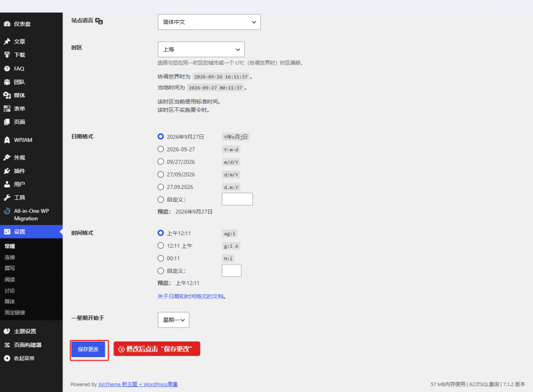Click the 媒体 media icon
Screen dimensions: 533x392
[x=7, y=95]
